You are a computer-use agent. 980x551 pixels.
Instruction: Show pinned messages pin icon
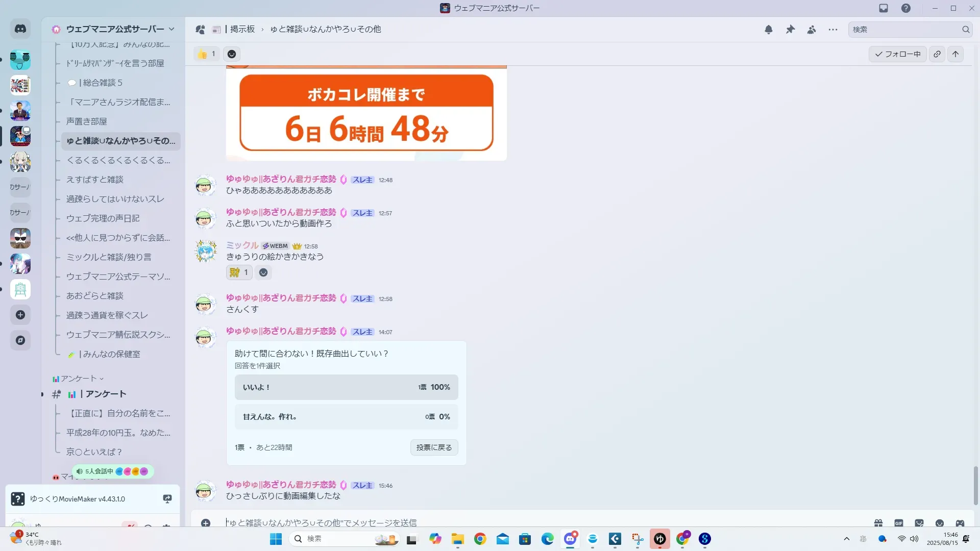[790, 30]
